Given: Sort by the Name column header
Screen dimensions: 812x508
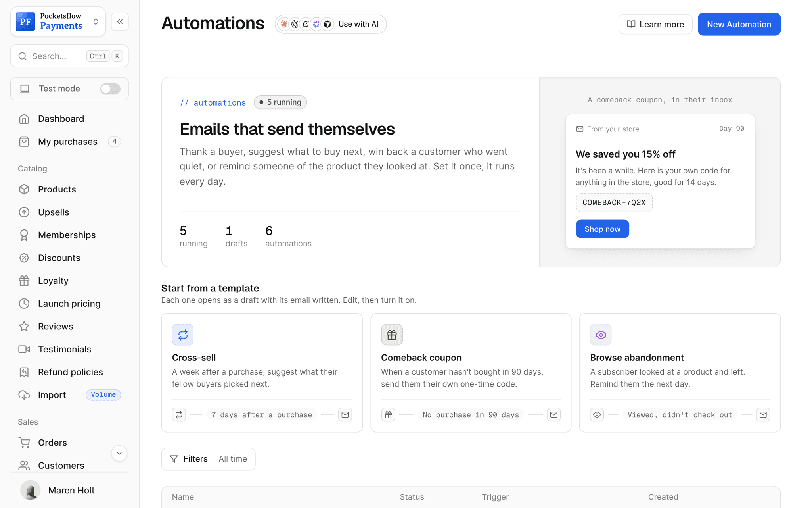Looking at the screenshot, I should coord(183,497).
